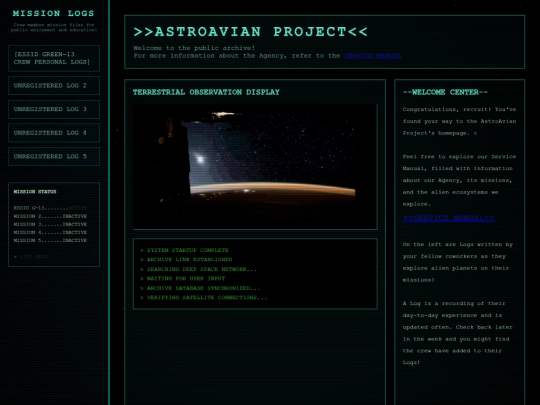The image size is (540, 405).
Task: Select the MISSION 4 INACTIVE row
Action: tap(50, 232)
